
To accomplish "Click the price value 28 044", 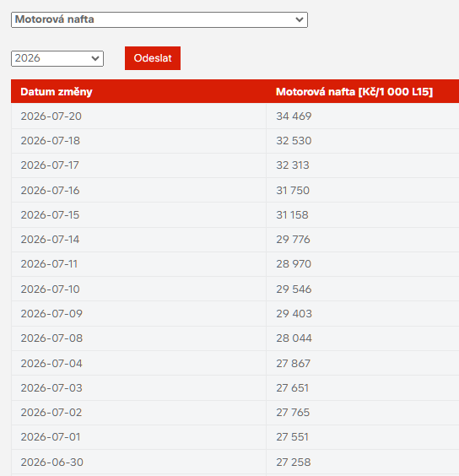I will 294,338.
